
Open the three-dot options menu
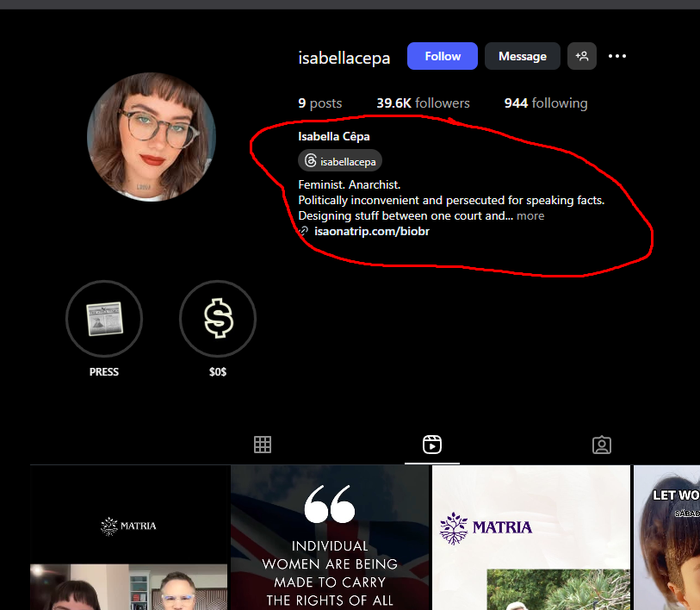[x=617, y=56]
